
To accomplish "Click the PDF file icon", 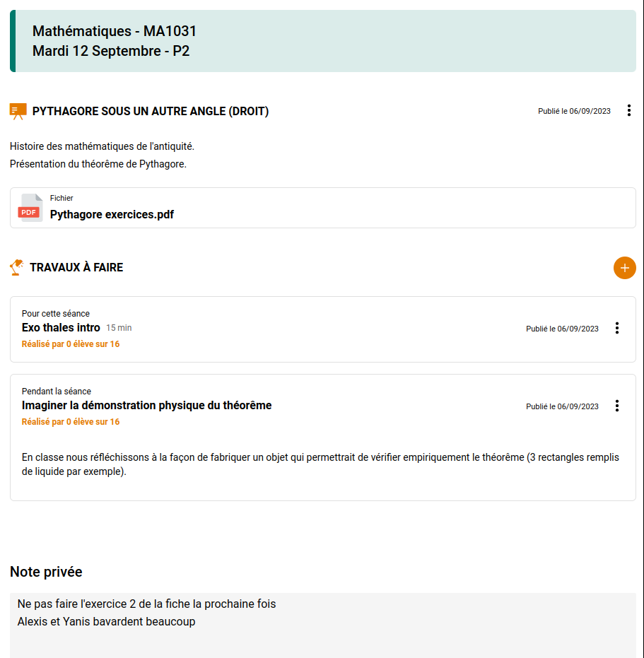I will click(x=30, y=208).
